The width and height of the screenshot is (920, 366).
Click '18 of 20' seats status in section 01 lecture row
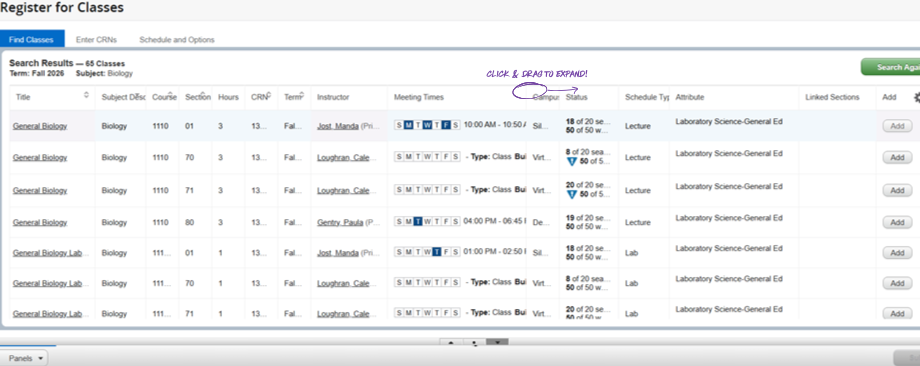(588, 121)
